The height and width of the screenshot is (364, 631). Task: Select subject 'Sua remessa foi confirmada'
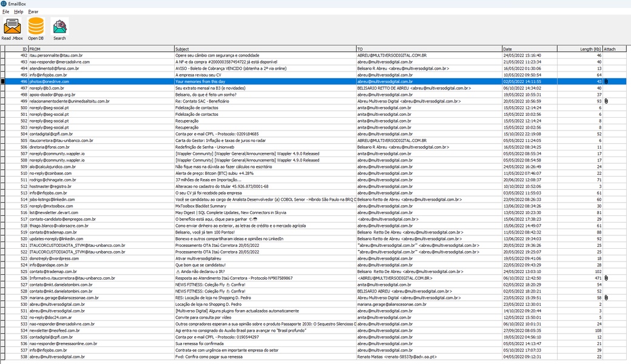click(x=200, y=344)
